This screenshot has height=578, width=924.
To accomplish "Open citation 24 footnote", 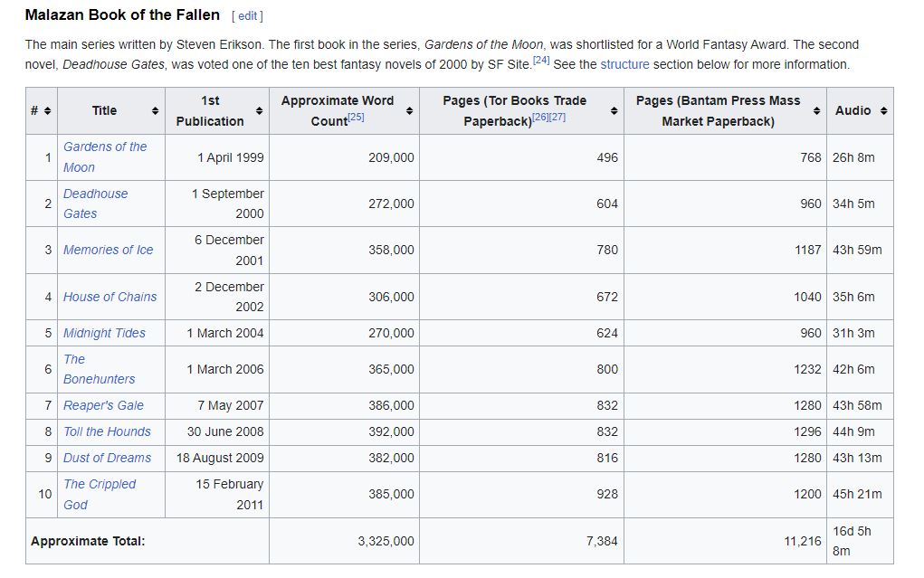I will point(541,61).
